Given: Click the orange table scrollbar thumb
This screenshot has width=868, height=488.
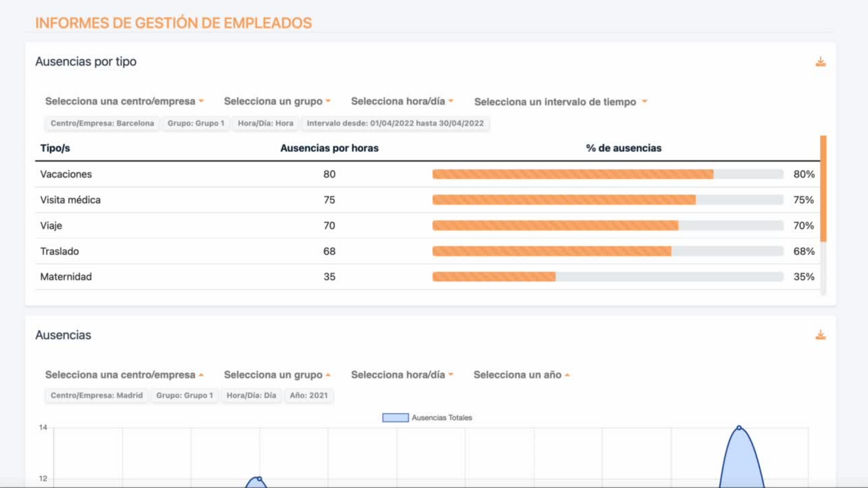Looking at the screenshot, I should point(823,188).
